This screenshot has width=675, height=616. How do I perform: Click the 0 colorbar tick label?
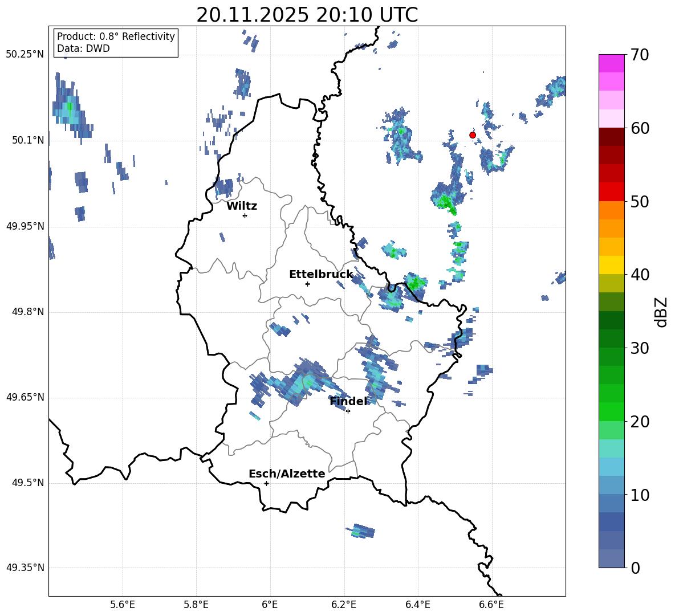coord(635,568)
